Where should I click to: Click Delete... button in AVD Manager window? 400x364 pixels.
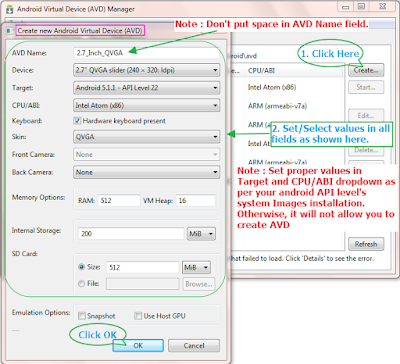click(x=366, y=150)
